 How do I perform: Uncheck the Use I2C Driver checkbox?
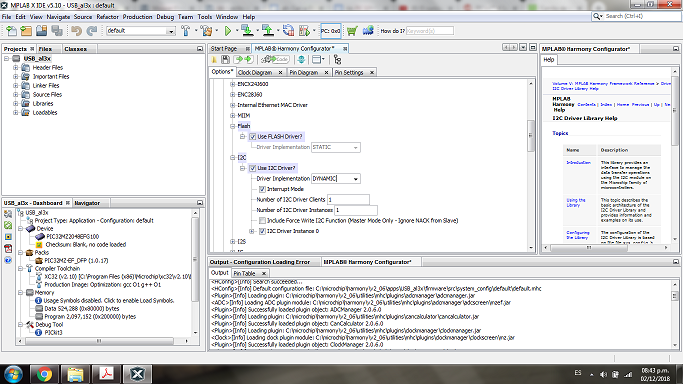(253, 168)
